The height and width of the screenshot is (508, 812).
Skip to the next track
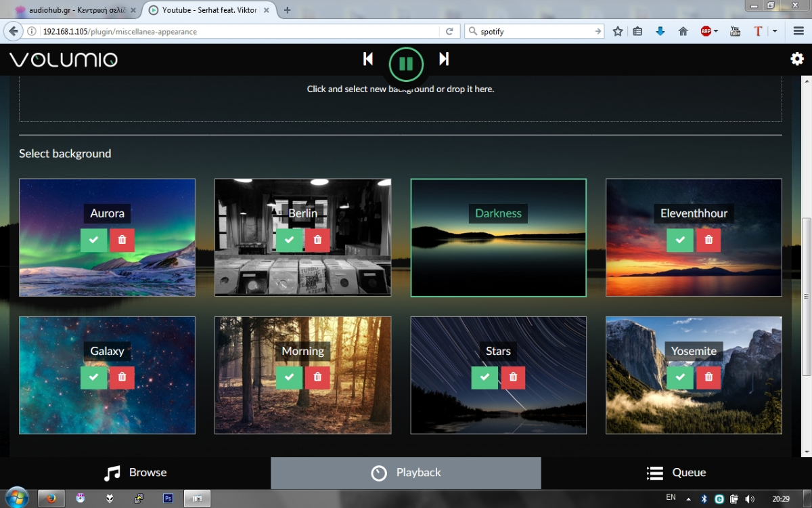444,60
